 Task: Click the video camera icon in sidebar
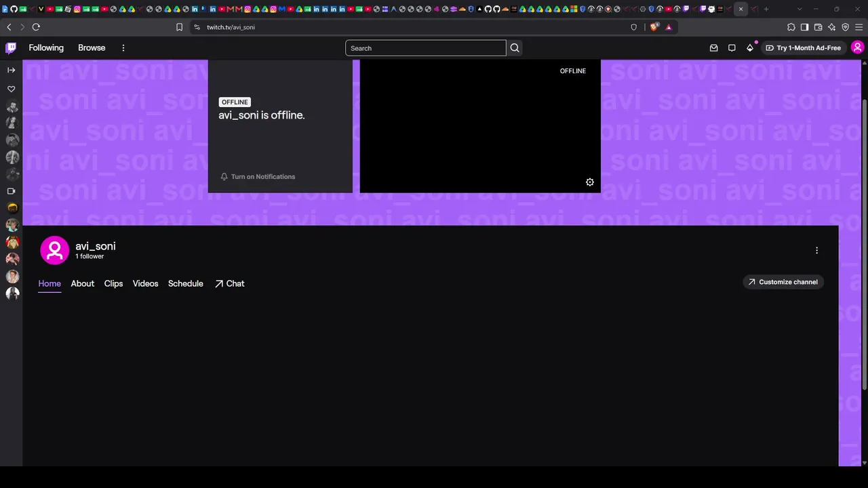pyautogui.click(x=11, y=191)
